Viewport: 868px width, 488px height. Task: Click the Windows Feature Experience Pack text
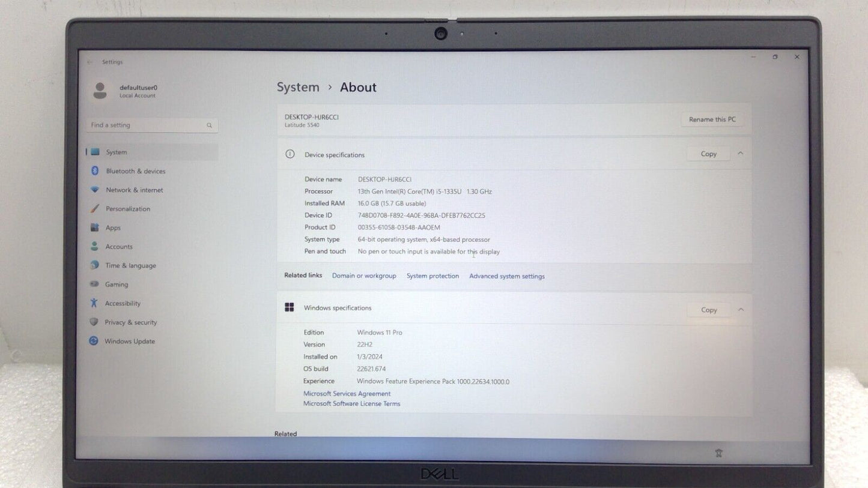(x=433, y=381)
